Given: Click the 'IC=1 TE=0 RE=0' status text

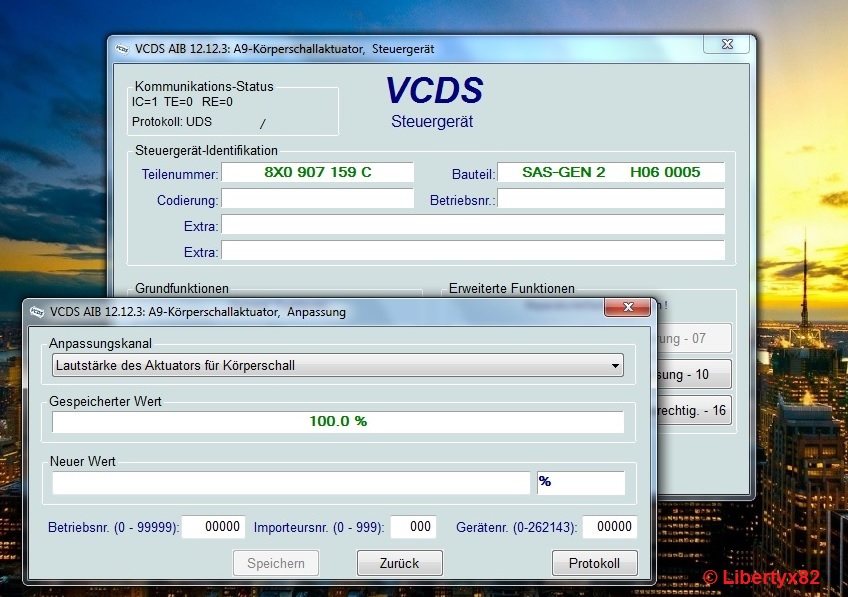Looking at the screenshot, I should (x=182, y=102).
